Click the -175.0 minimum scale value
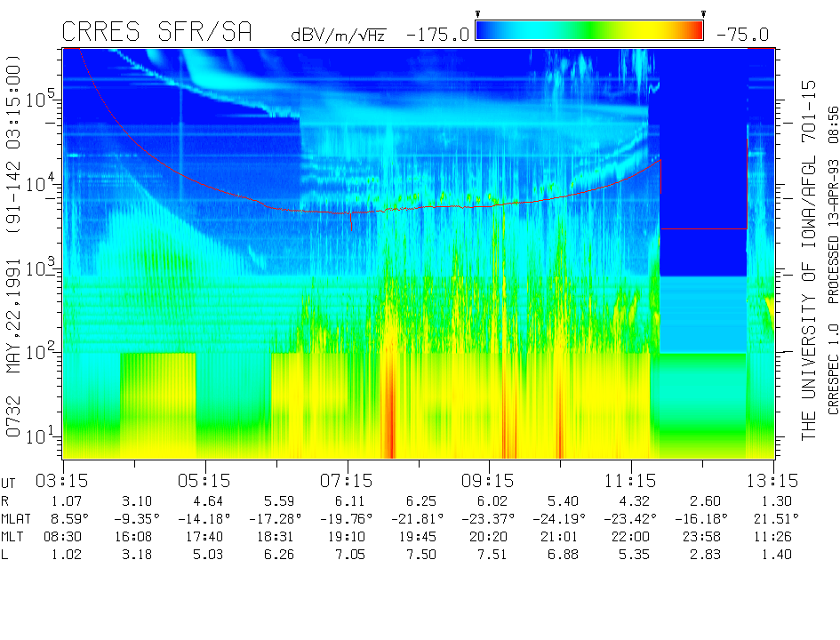 [x=436, y=35]
